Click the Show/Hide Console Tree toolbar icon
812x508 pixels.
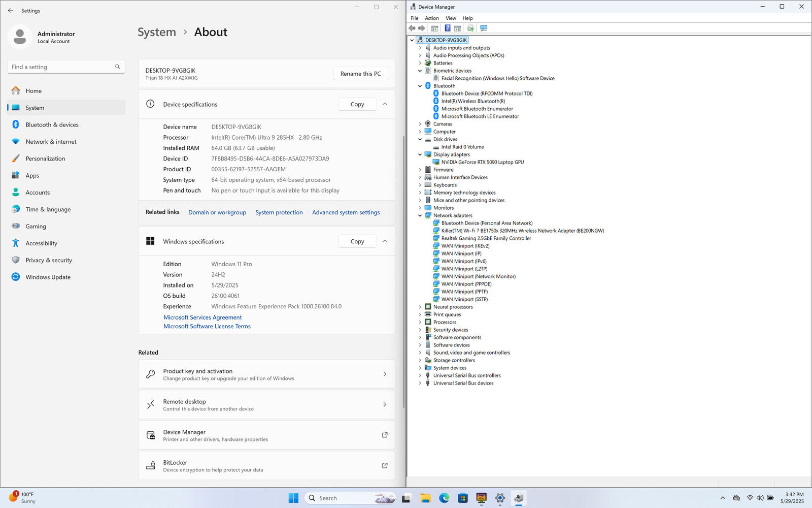[434, 28]
